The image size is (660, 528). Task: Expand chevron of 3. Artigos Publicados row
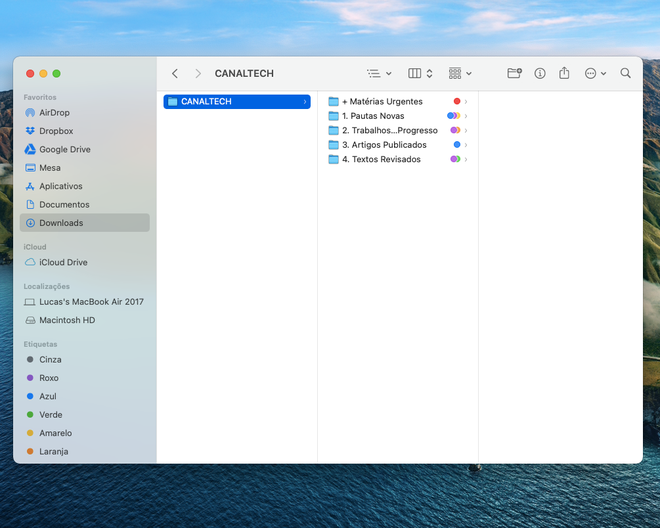point(466,145)
